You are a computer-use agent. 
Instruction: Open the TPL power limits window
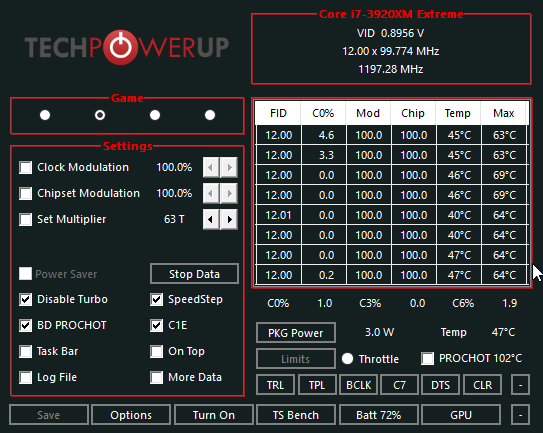317,385
